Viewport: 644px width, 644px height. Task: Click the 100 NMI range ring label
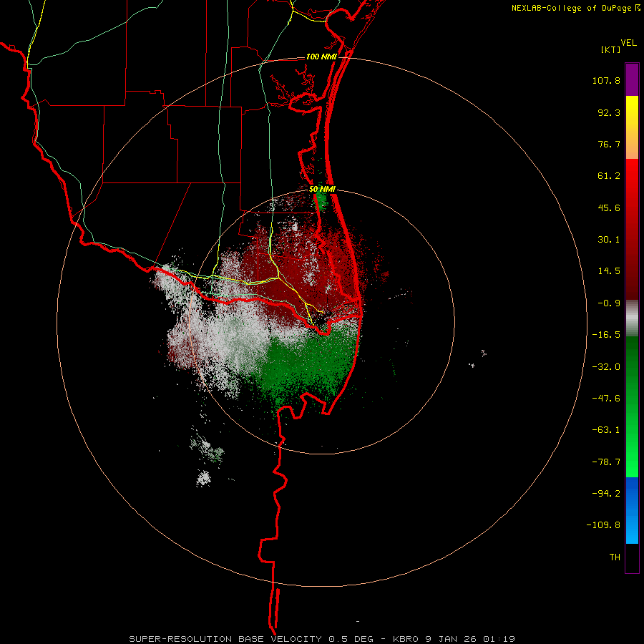coord(321,57)
